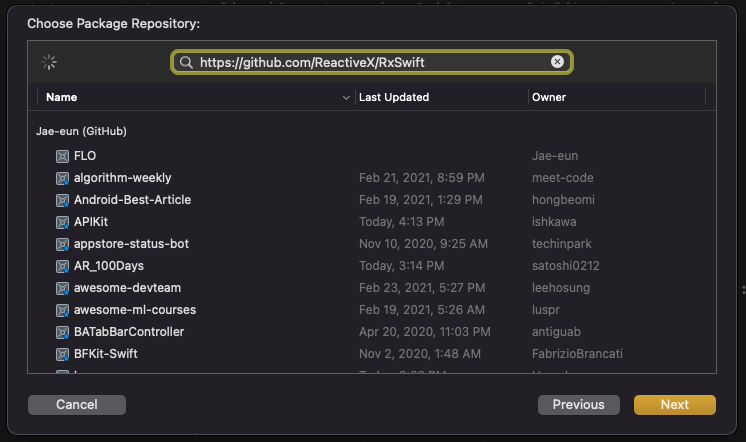Select the Android-Best-Article repository name

pos(132,200)
